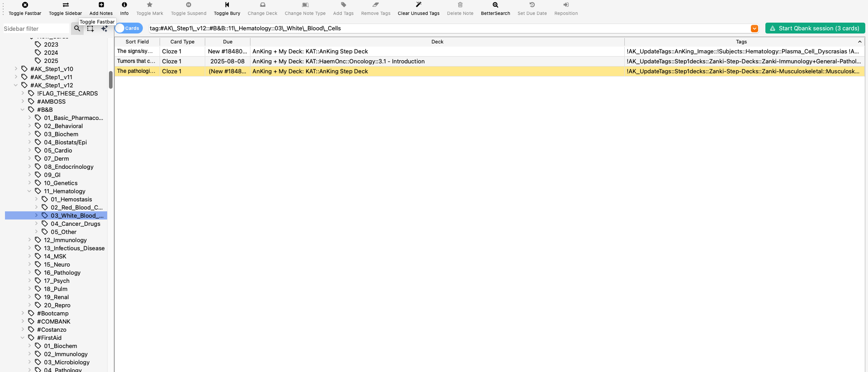The height and width of the screenshot is (372, 868).
Task: Sort by the Due column header
Action: pos(227,42)
